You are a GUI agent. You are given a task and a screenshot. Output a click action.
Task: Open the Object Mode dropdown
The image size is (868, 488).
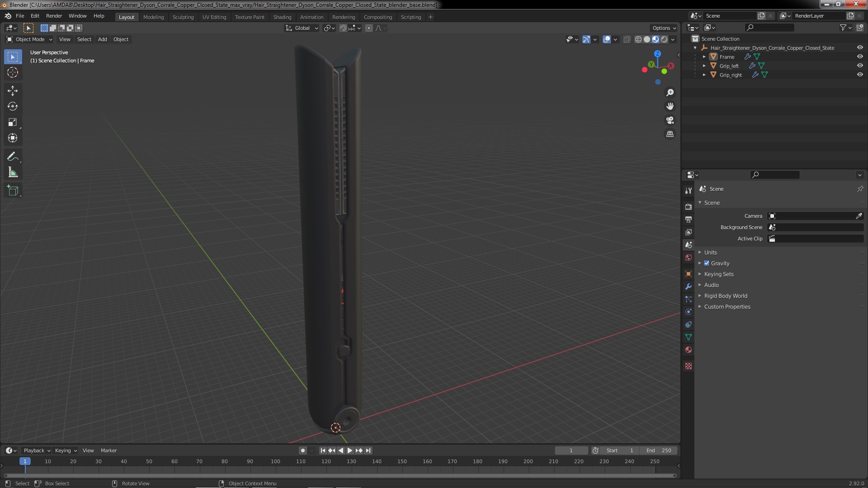[x=29, y=39]
